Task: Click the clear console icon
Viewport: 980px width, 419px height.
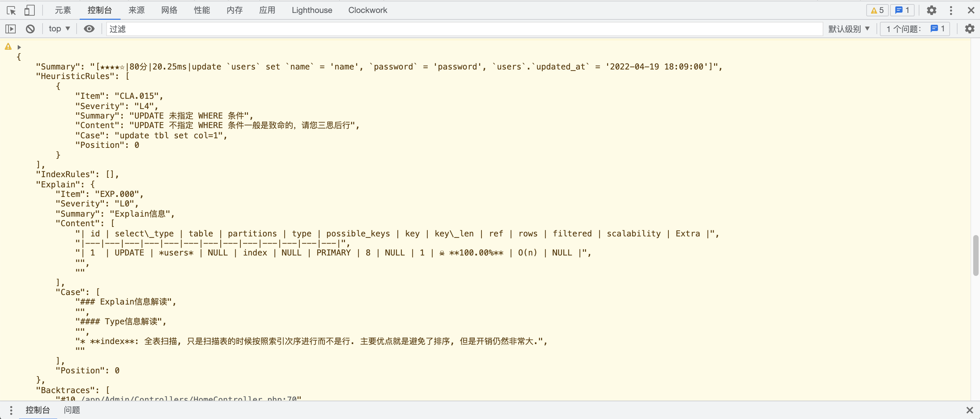Action: pyautogui.click(x=30, y=29)
